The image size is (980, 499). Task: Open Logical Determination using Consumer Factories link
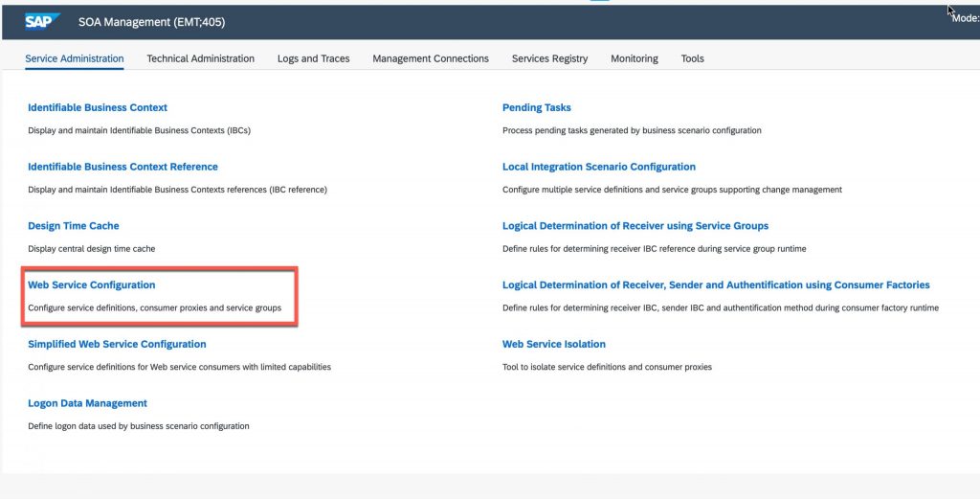(716, 285)
